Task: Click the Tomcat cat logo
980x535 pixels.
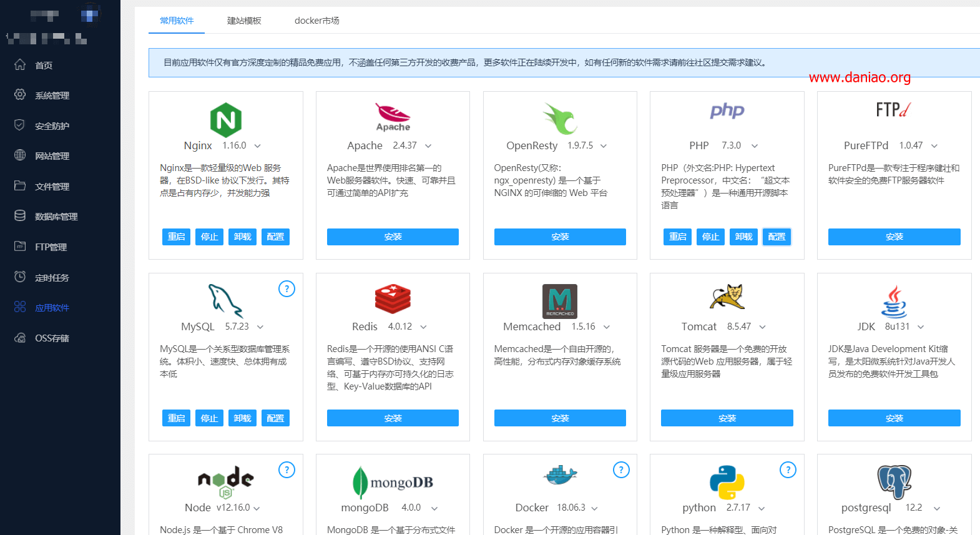Action: (727, 297)
